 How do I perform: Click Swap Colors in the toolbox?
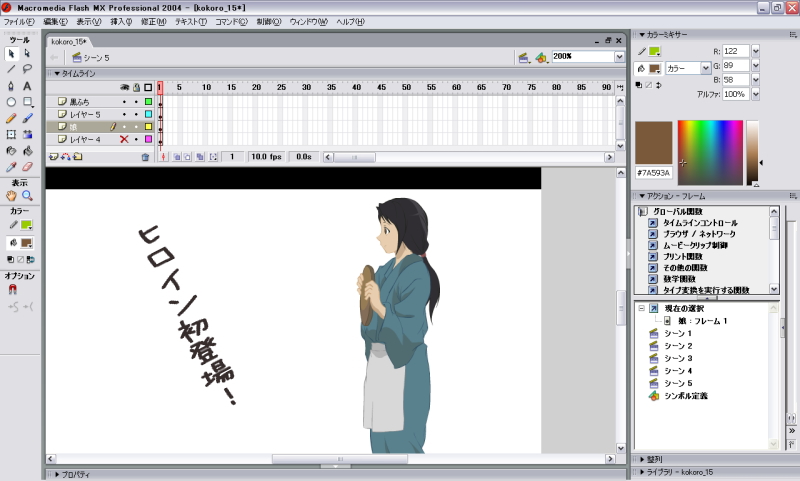31,260
